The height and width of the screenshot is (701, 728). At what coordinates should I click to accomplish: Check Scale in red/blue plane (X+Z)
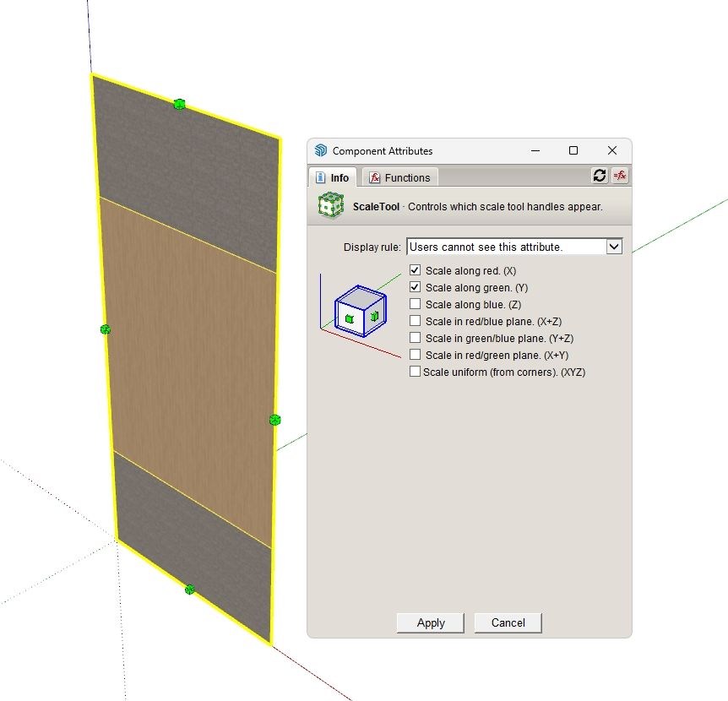click(x=415, y=321)
